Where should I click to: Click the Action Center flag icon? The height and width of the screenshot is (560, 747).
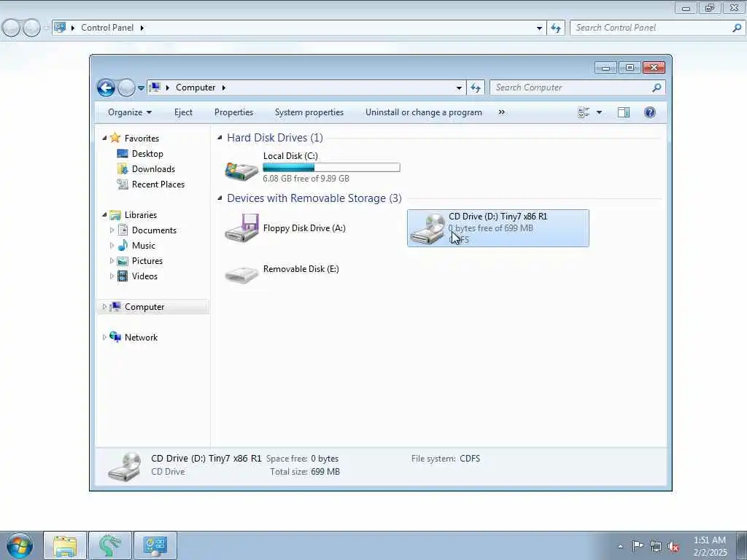[638, 545]
